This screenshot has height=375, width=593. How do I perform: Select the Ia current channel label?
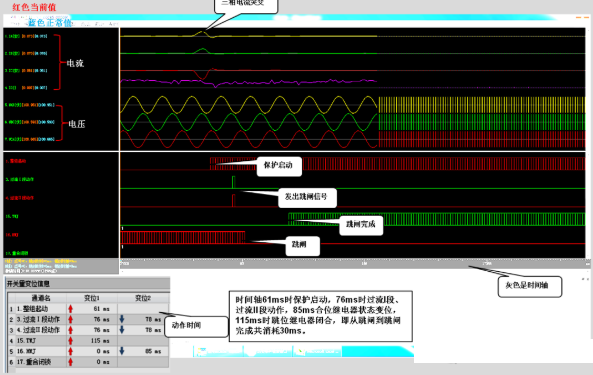pyautogui.click(x=26, y=36)
